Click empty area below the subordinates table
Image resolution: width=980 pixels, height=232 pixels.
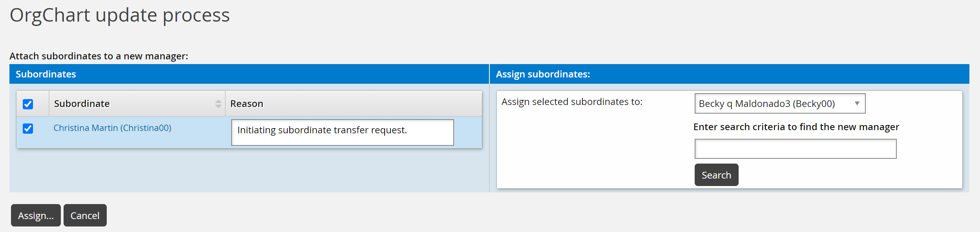pyautogui.click(x=249, y=171)
